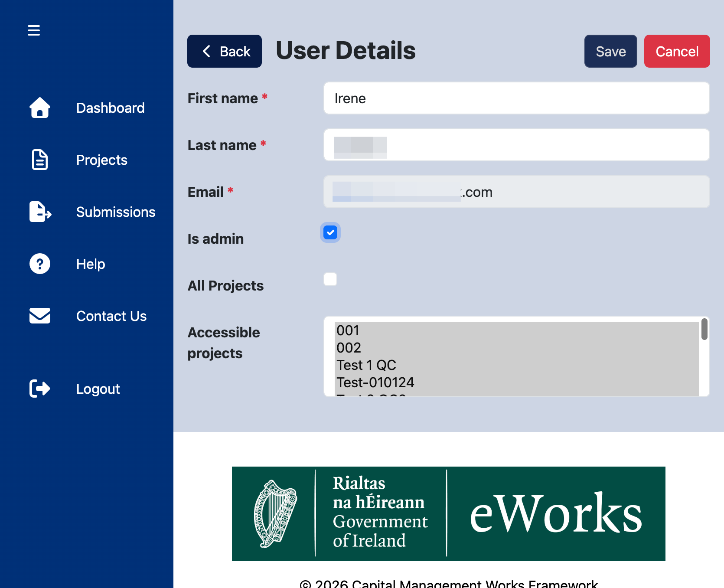Open the Contact Us sidebar label

click(x=111, y=316)
